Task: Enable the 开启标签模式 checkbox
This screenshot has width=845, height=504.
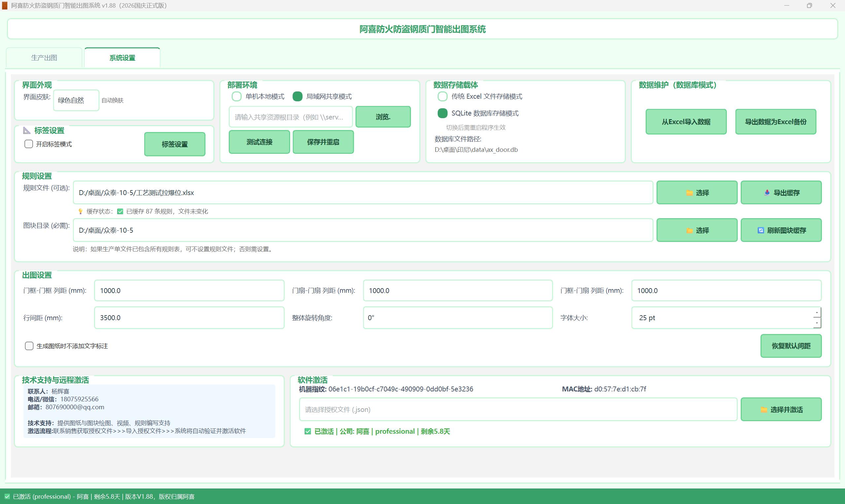Action: coord(29,144)
